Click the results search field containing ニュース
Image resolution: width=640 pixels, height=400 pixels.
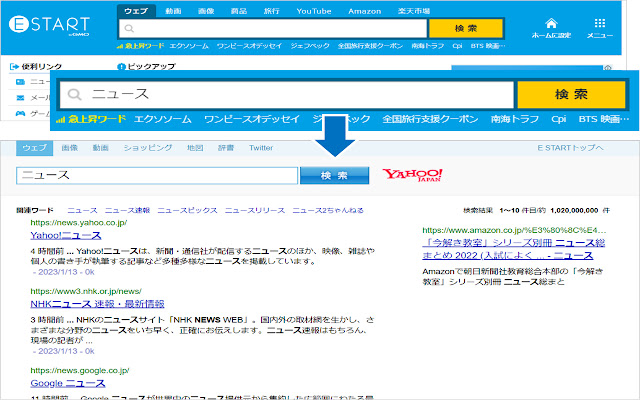click(157, 175)
